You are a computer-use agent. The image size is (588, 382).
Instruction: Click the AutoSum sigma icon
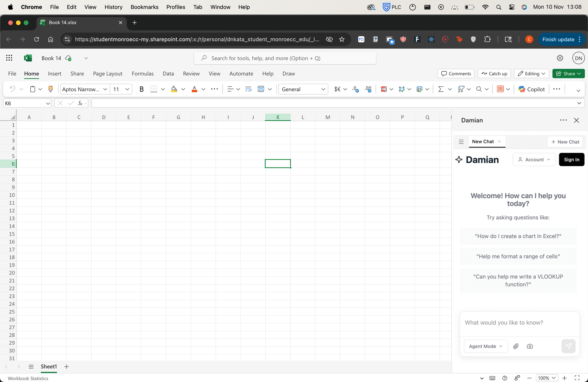441,89
